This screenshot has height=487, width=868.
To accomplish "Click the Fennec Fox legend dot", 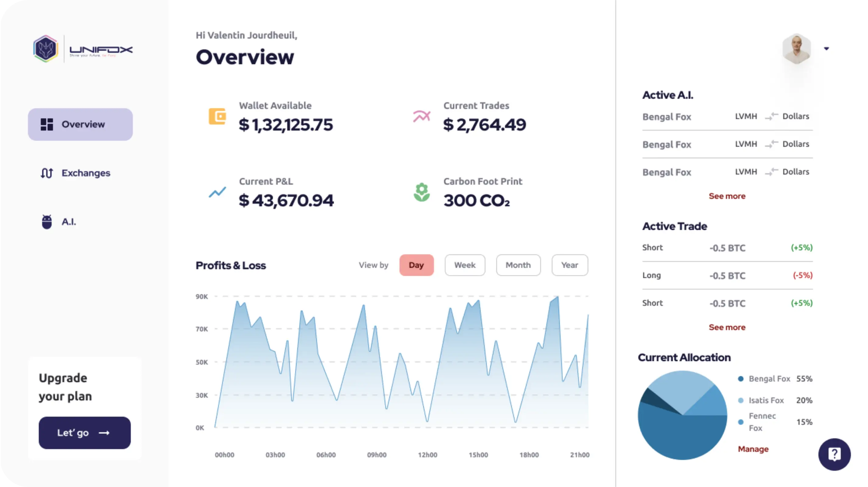I will [x=741, y=422].
